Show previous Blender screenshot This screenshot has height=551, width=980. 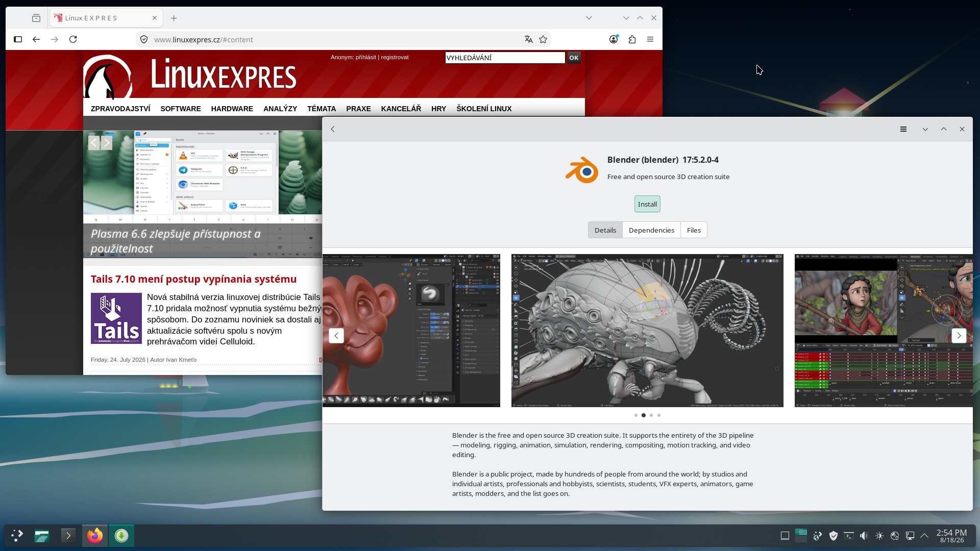tap(336, 336)
